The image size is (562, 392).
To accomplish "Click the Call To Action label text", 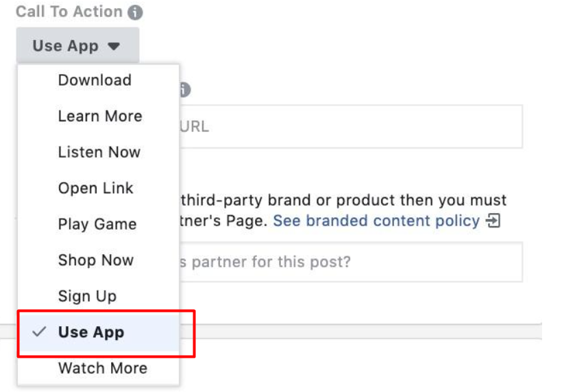I will pos(69,12).
